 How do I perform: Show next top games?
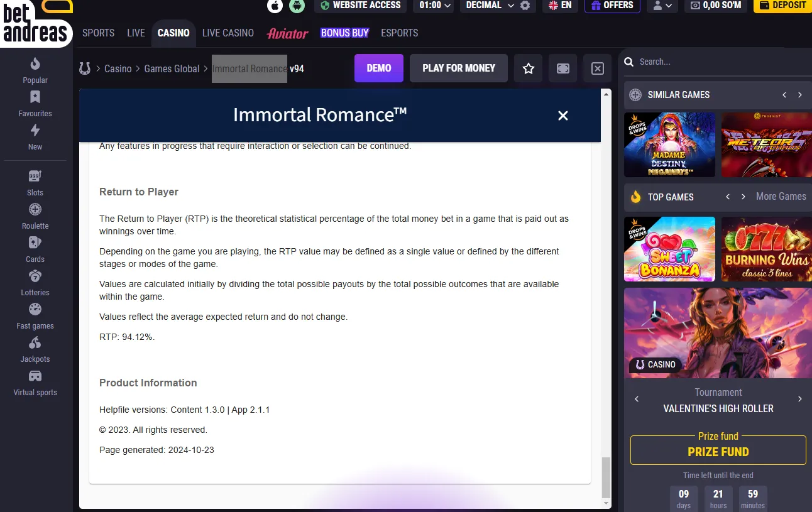click(x=743, y=197)
